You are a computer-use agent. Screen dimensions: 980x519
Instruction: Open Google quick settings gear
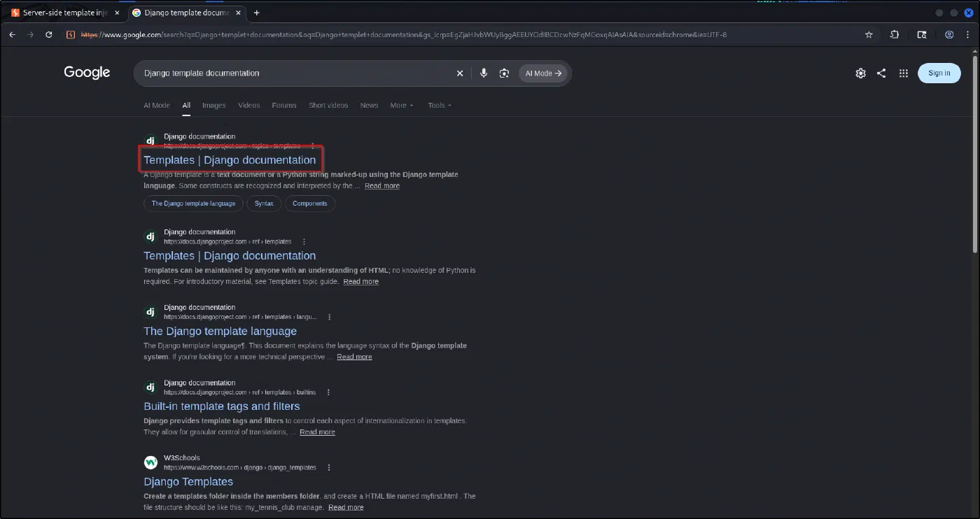[x=861, y=73]
